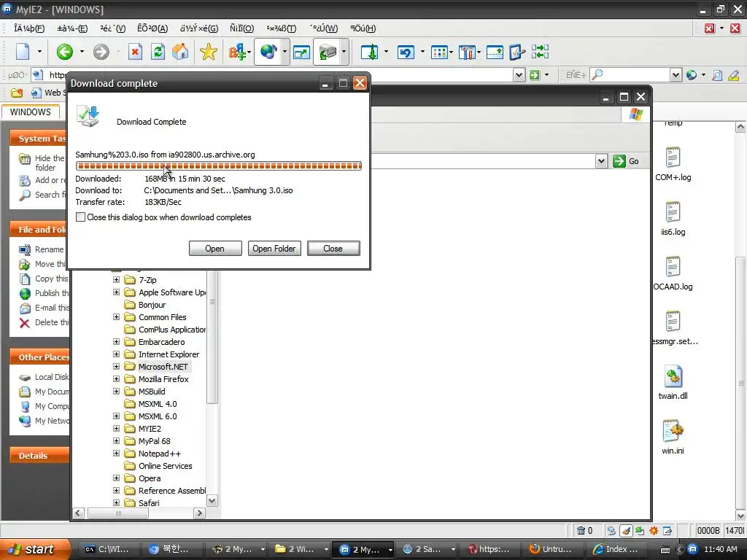747x560 pixels.
Task: Select the Notepad++ folder in tree
Action: click(160, 454)
